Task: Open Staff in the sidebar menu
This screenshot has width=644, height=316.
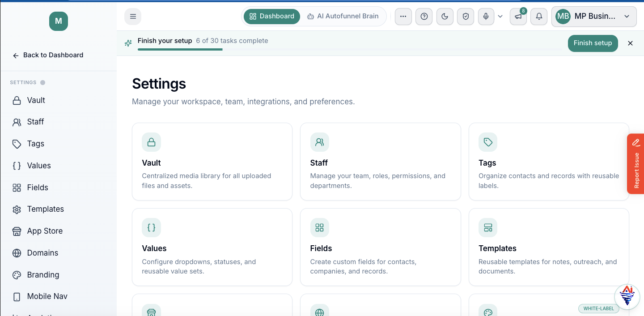Action: 58,122
